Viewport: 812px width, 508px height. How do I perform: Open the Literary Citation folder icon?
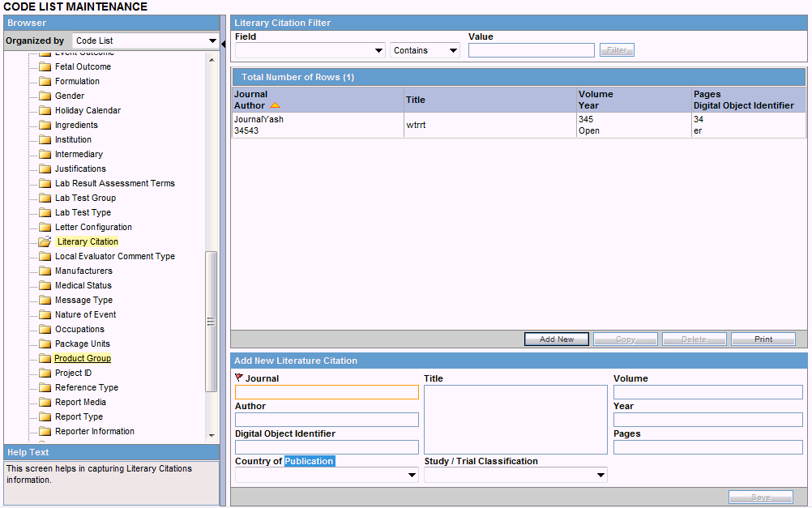click(45, 241)
